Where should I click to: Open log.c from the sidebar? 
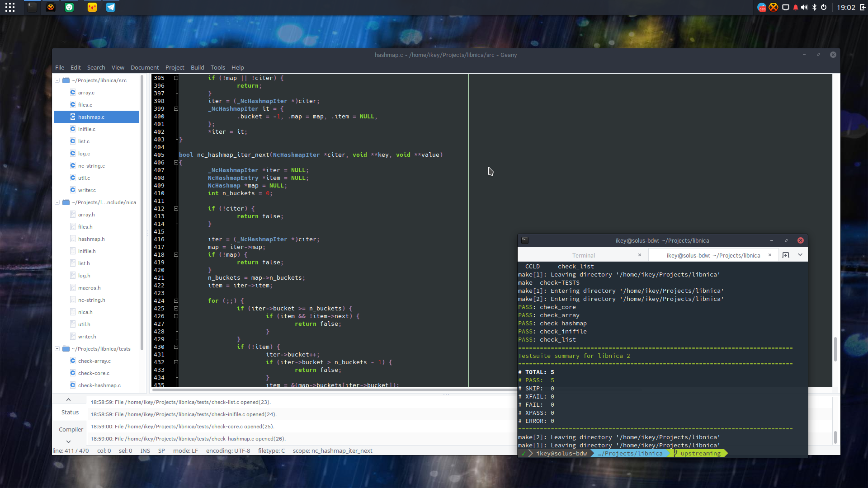84,154
